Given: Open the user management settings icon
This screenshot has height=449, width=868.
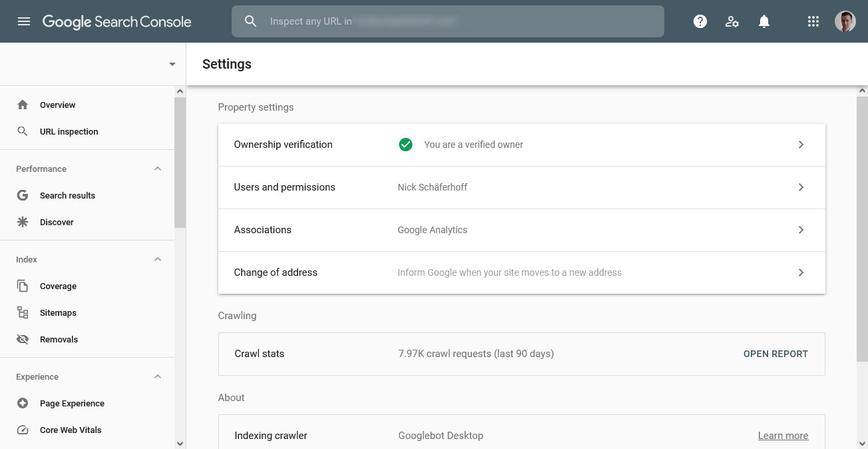Looking at the screenshot, I should pyautogui.click(x=732, y=21).
